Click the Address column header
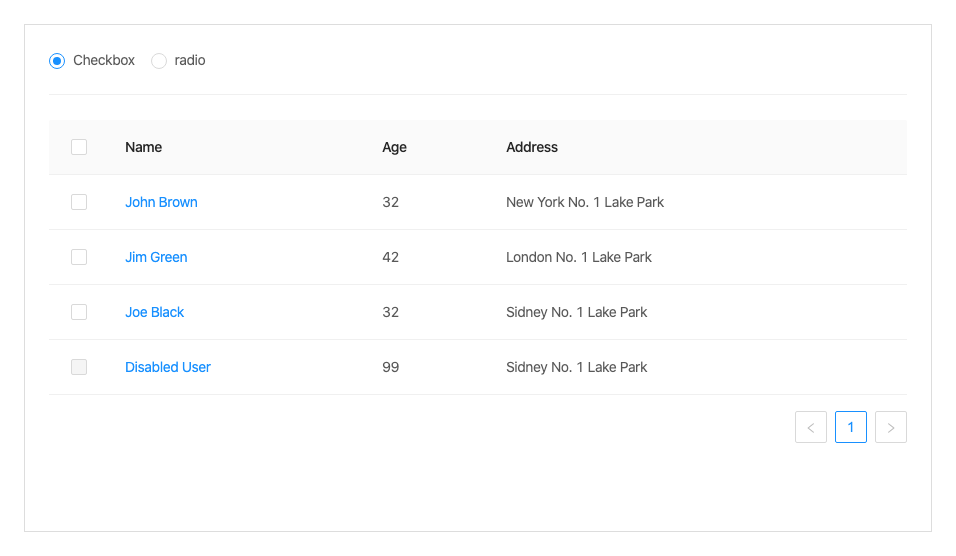The height and width of the screenshot is (556, 956). click(x=532, y=147)
